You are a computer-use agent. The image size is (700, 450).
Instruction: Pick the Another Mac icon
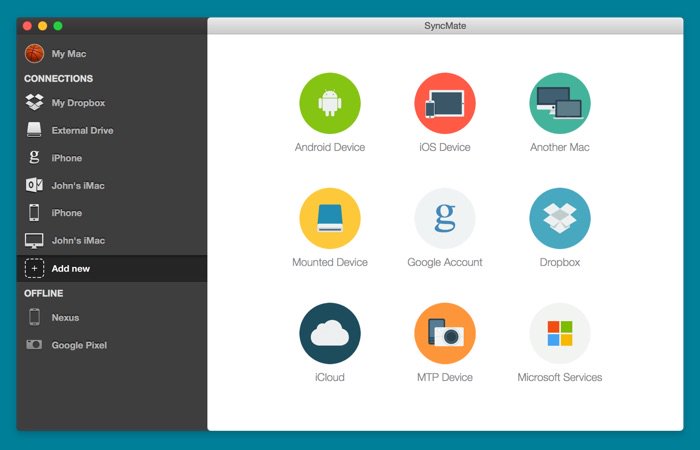pos(560,103)
